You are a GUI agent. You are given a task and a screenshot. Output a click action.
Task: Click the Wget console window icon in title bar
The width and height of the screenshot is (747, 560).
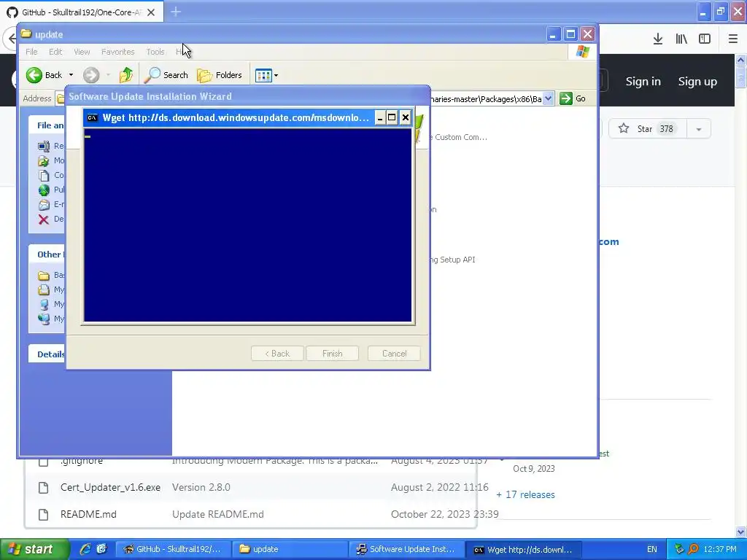click(93, 117)
